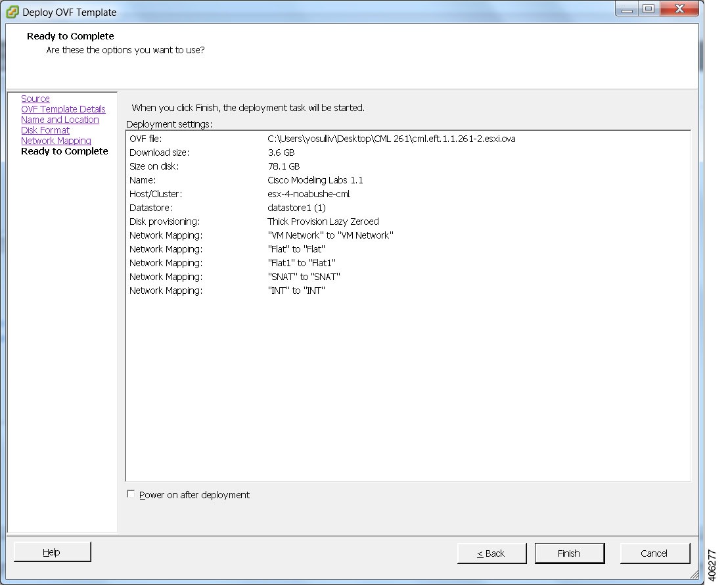This screenshot has width=728, height=585.
Task: Cancel the OVF deployment
Action: [654, 553]
